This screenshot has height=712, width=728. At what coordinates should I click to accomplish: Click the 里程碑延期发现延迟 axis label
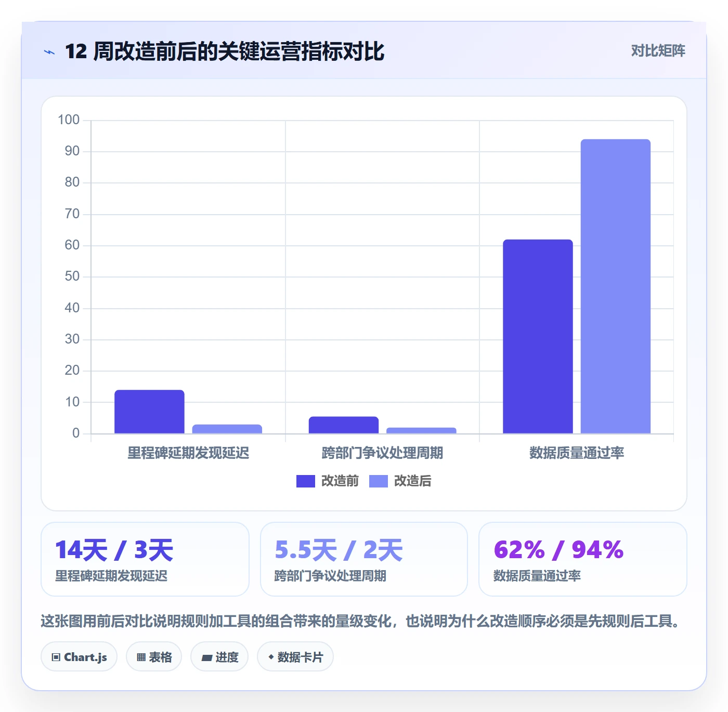188,453
